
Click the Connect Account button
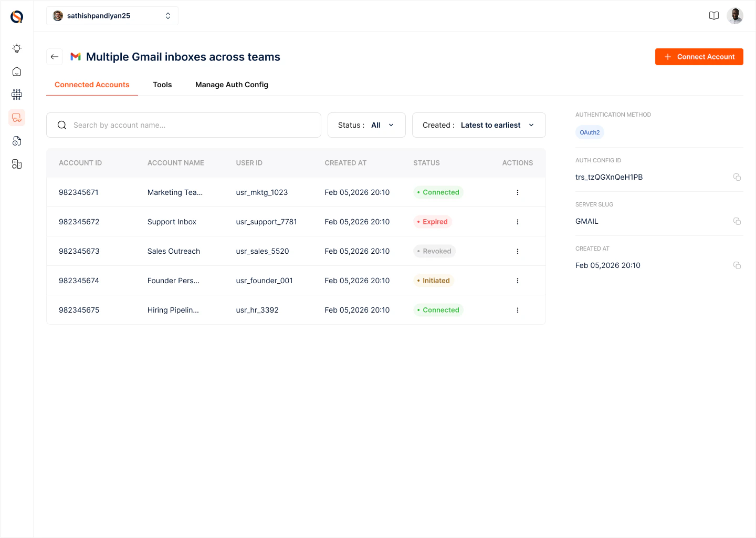pyautogui.click(x=699, y=57)
